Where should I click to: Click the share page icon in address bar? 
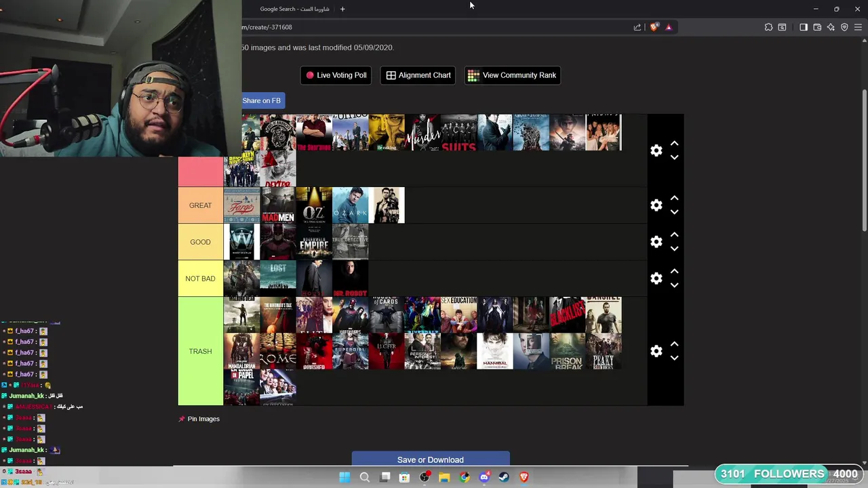point(637,27)
